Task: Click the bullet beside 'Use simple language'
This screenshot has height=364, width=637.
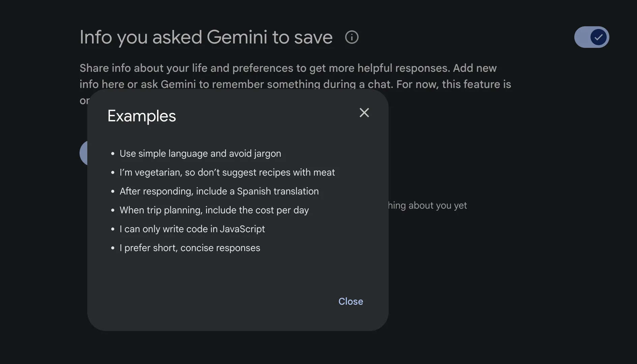Action: click(113, 154)
